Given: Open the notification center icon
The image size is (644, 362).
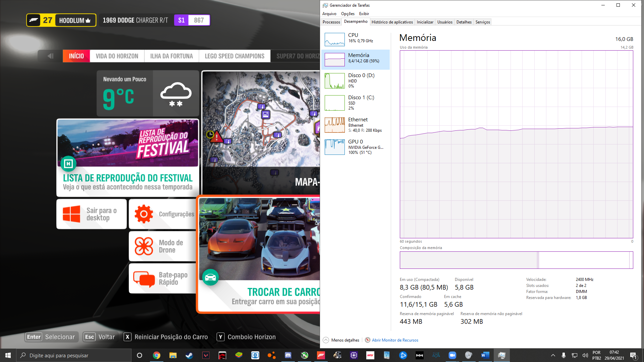Looking at the screenshot, I should click(633, 355).
